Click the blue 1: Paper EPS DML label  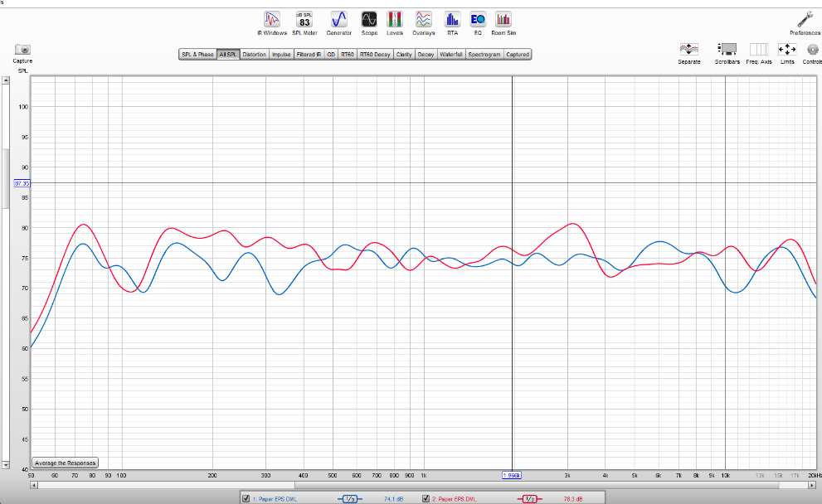point(275,499)
